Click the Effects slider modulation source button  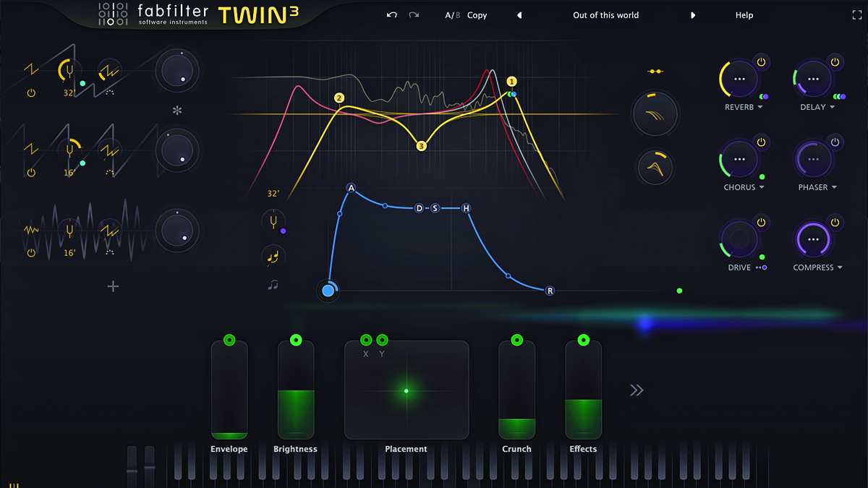tap(583, 340)
